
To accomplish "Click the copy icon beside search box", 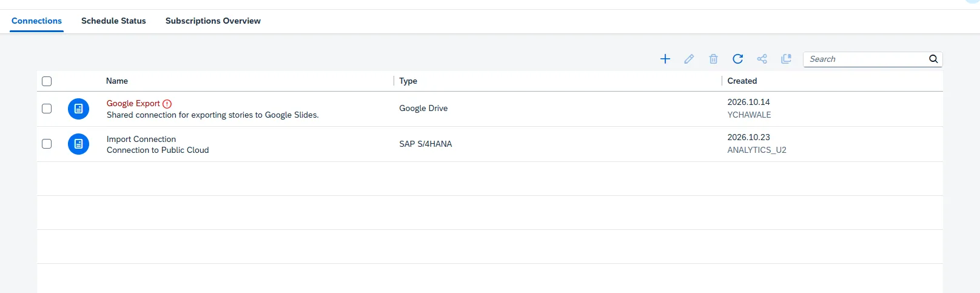I will click(x=787, y=59).
